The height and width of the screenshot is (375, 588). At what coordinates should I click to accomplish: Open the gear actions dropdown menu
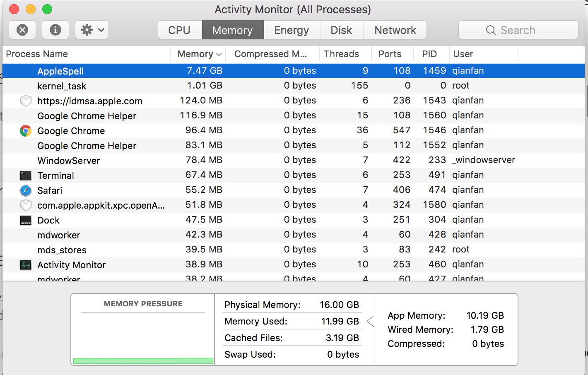coord(92,30)
